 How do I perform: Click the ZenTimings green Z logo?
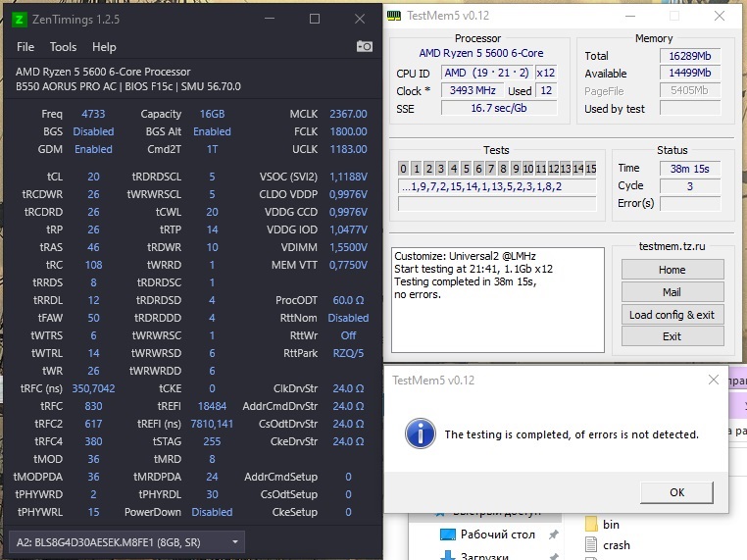[x=19, y=20]
